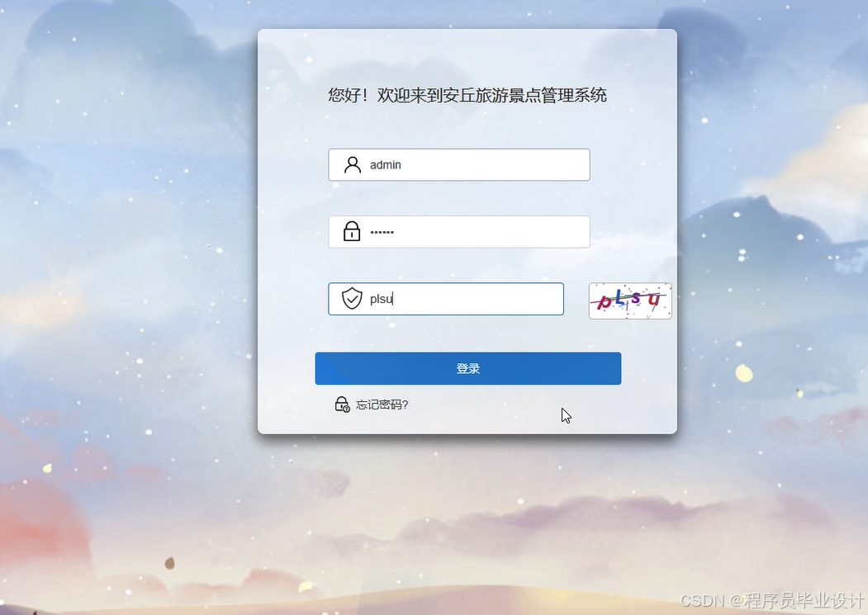Screen dimensions: 868x615
Task: Click the user silhouette icon in username field
Action: tap(352, 164)
